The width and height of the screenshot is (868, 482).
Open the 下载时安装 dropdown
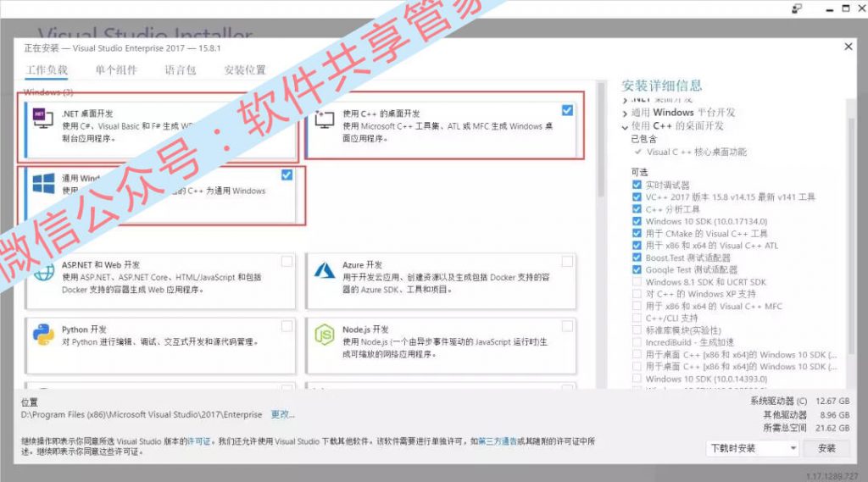[753, 448]
